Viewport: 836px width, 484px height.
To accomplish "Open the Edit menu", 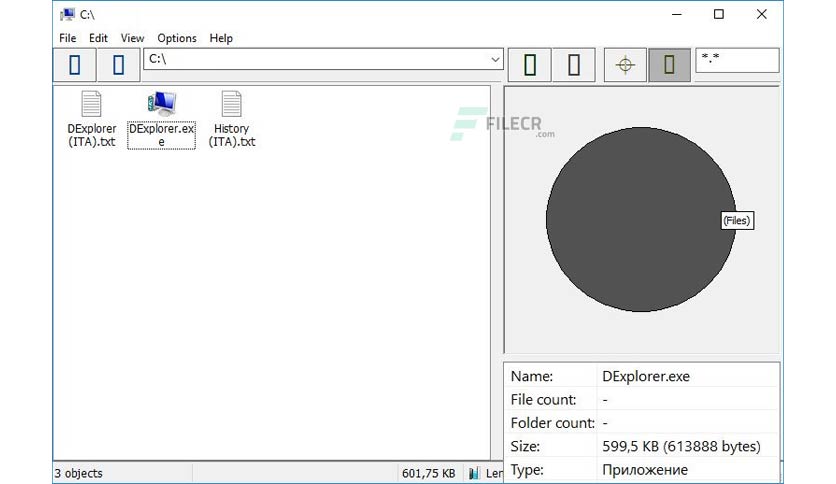I will pos(98,38).
